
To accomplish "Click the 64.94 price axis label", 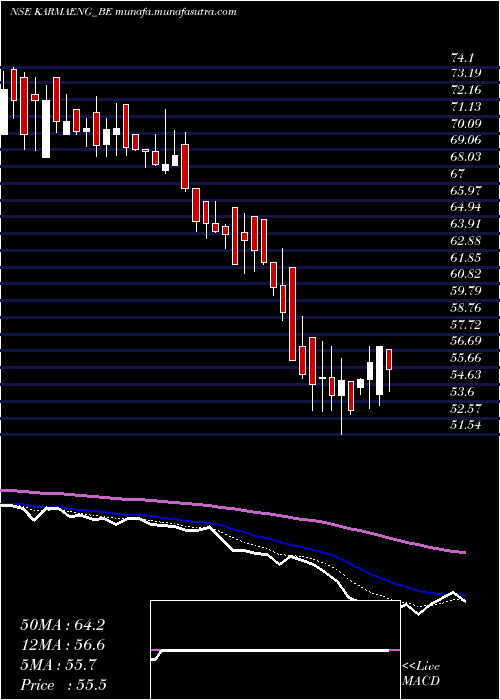I will [x=466, y=207].
